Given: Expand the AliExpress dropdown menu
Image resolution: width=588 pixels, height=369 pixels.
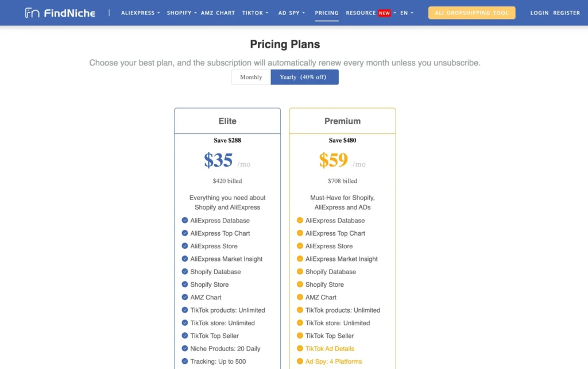Looking at the screenshot, I should [141, 13].
